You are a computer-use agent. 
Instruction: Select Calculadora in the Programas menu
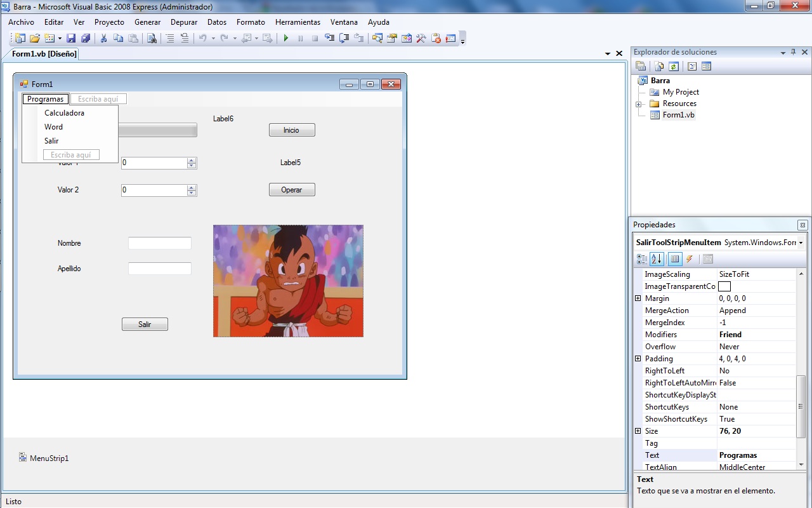[70, 113]
